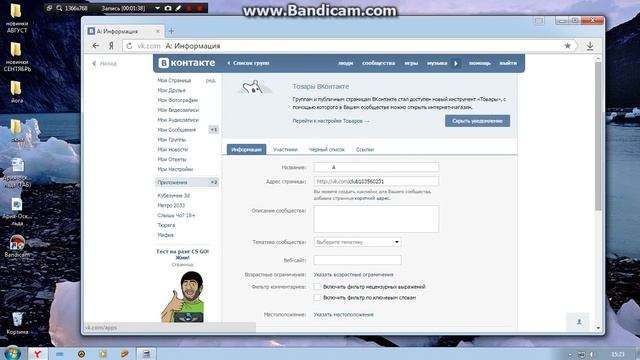Open the 'Тюряга' app link
The width and height of the screenshot is (640, 360).
166,225
